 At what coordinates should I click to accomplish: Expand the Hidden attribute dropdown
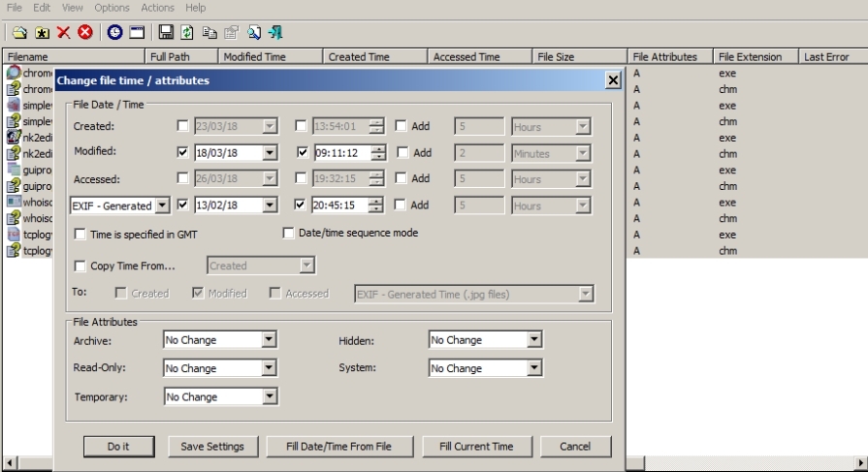pos(534,340)
